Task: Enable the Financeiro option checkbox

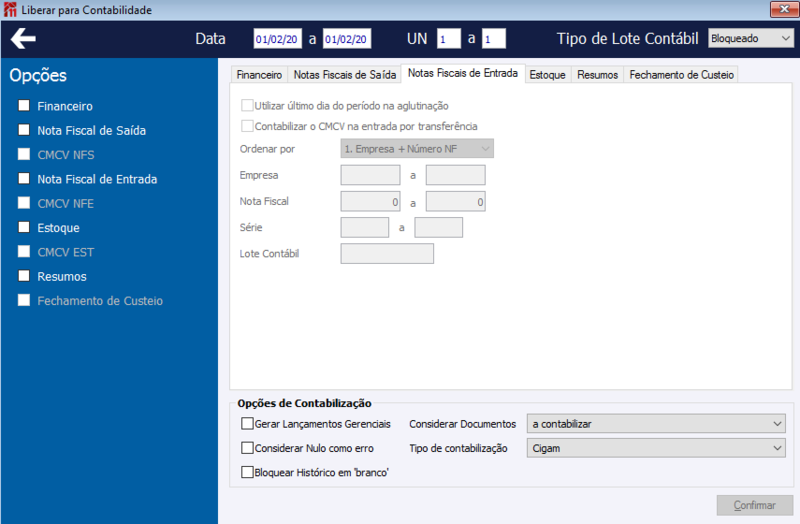Action: click(x=24, y=106)
